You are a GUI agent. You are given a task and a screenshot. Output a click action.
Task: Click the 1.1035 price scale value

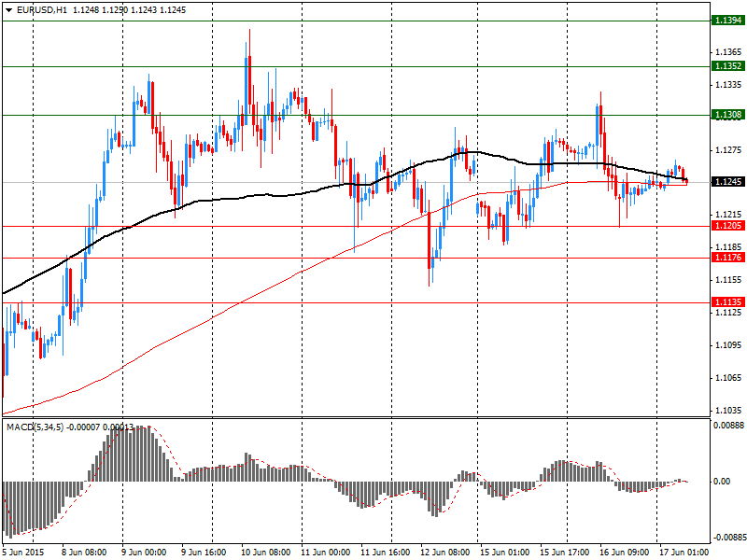point(728,411)
